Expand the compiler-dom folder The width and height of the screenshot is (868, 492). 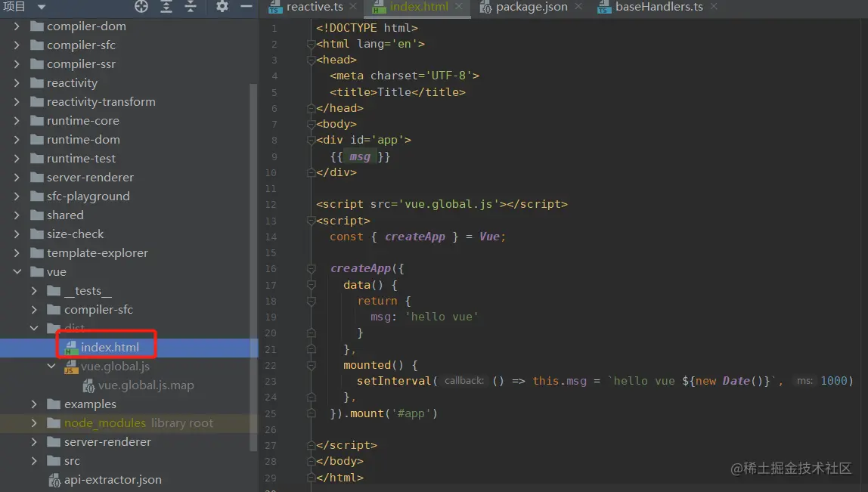(17, 26)
